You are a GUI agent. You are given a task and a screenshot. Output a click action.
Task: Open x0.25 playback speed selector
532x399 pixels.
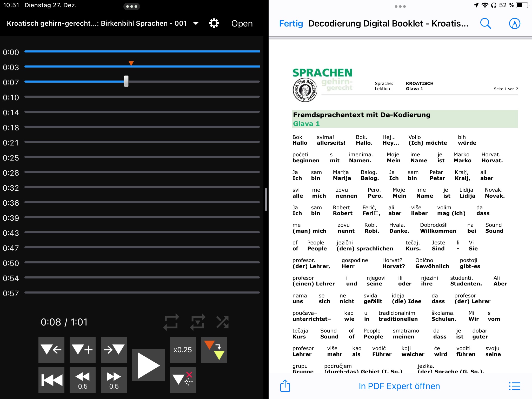click(x=183, y=349)
